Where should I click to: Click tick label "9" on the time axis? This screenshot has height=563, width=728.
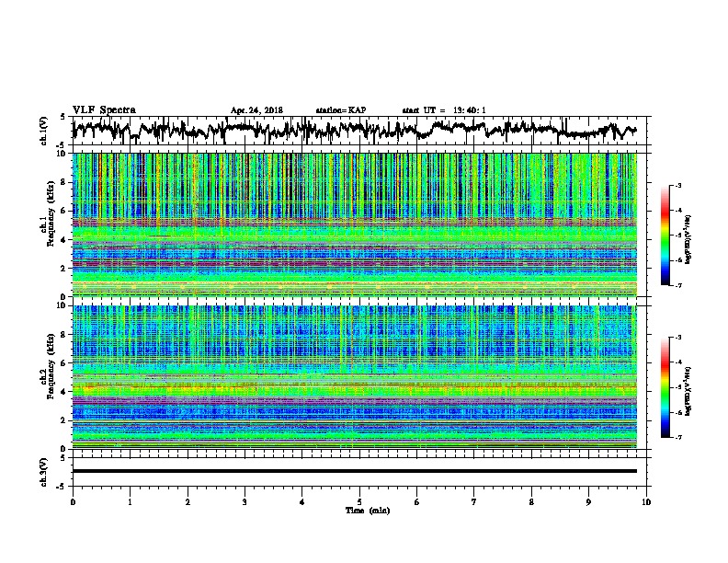click(x=588, y=502)
